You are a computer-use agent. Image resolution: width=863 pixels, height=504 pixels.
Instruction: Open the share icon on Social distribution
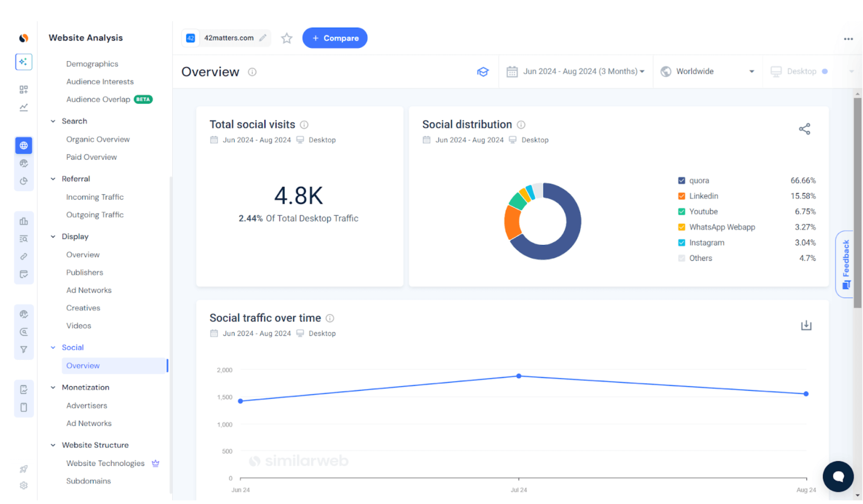click(805, 129)
